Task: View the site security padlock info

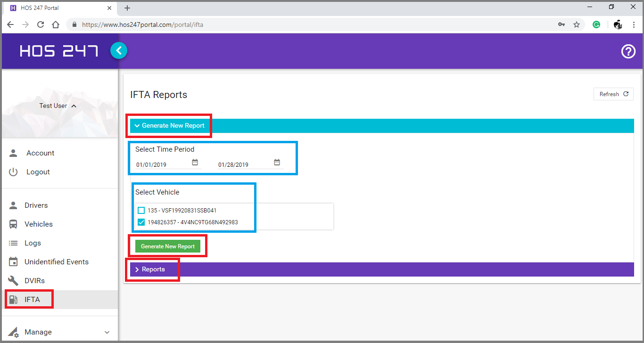Action: coord(74,25)
